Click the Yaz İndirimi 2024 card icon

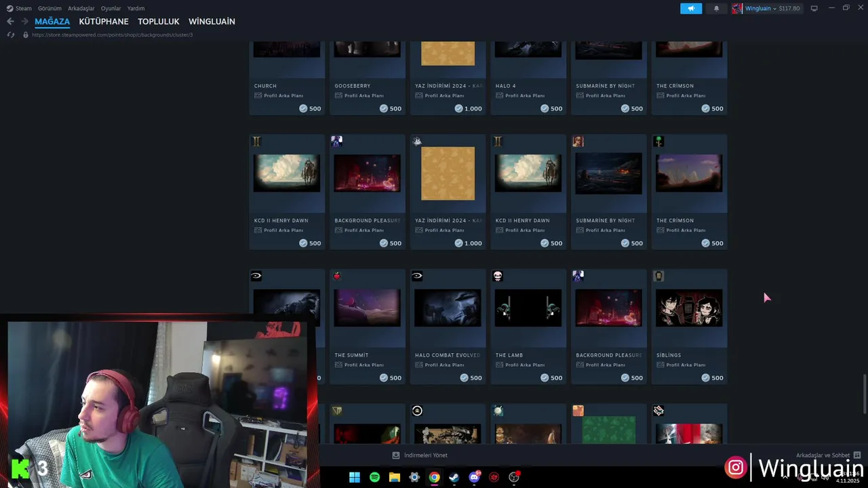417,141
